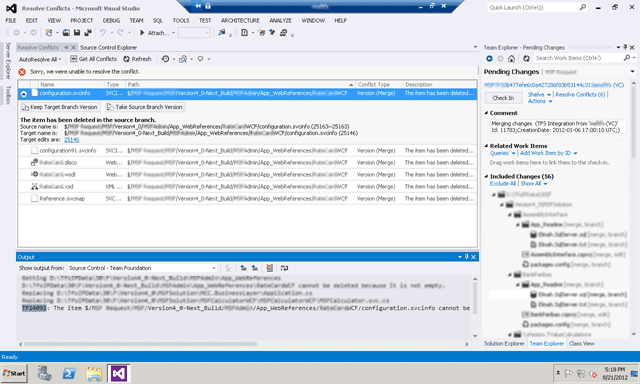The height and width of the screenshot is (384, 640).
Task: Click the history clock icon in conflicts toolbar
Action: point(165,59)
